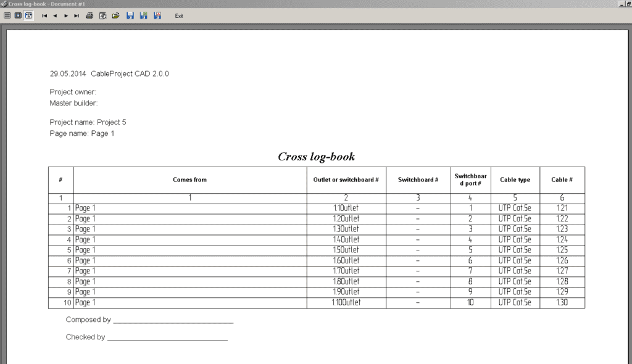The height and width of the screenshot is (364, 632).
Task: Click the floppy icon with red mark
Action: click(157, 15)
